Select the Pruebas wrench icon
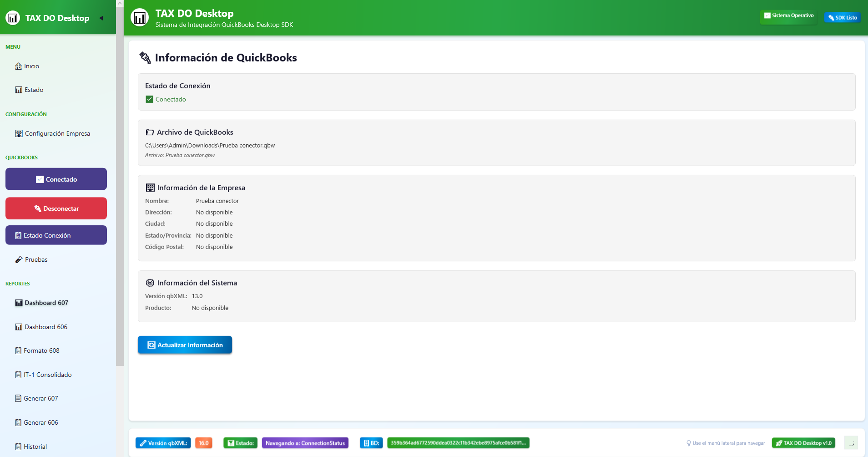This screenshot has width=868, height=457. click(x=18, y=259)
